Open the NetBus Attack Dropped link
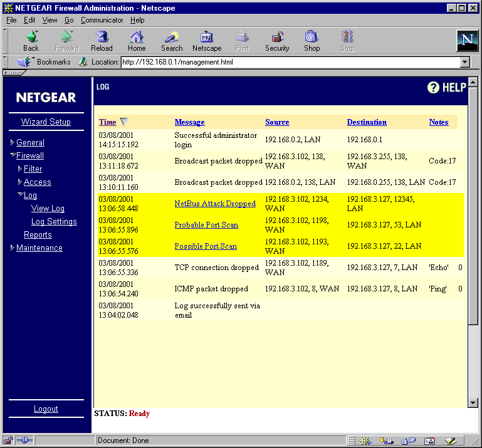Viewport: 482px width, 448px height. click(x=215, y=204)
